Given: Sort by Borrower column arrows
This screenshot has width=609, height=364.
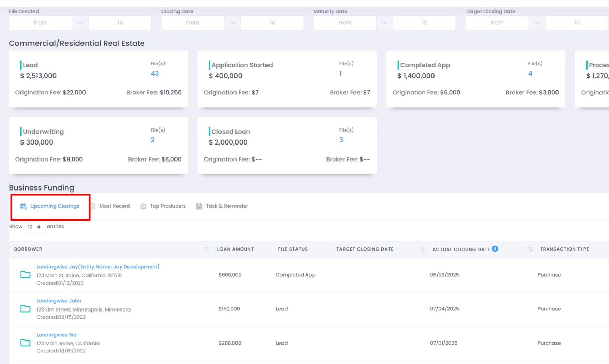Looking at the screenshot, I should click(207, 249).
